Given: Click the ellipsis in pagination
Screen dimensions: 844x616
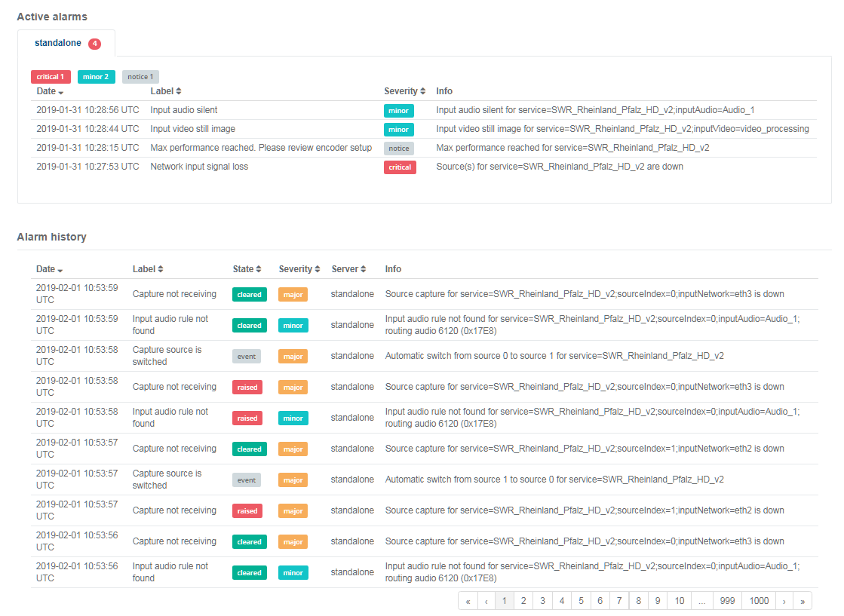Looking at the screenshot, I should [702, 601].
